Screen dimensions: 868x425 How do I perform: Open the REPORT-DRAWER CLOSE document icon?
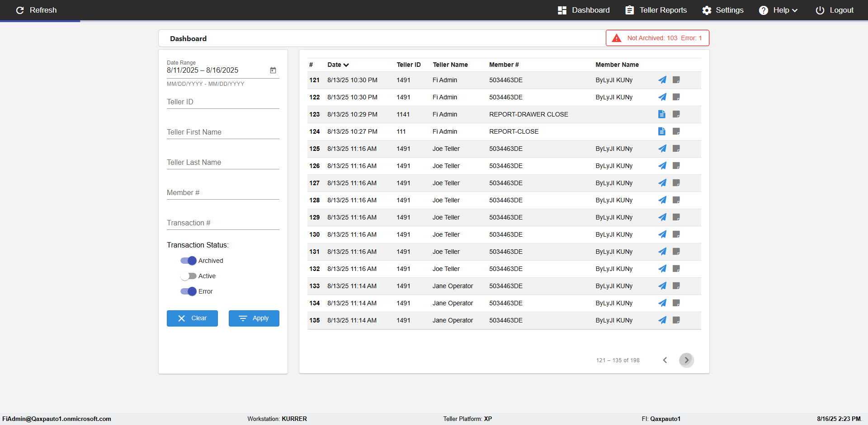(x=662, y=114)
